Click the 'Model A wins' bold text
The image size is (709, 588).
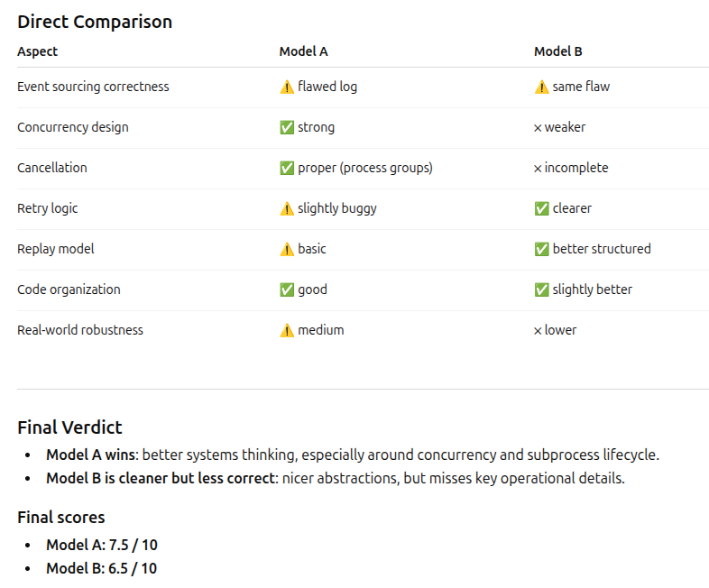pyautogui.click(x=90, y=455)
